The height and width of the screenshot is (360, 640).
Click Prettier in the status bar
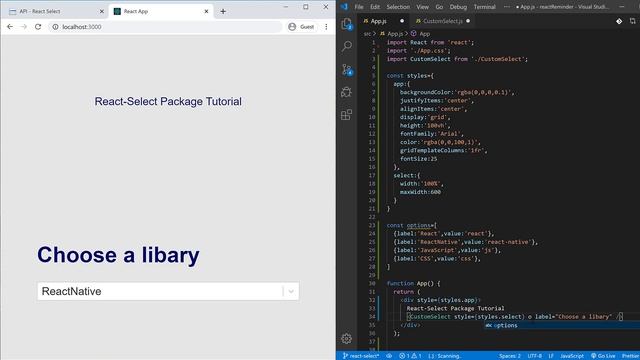pos(631,356)
